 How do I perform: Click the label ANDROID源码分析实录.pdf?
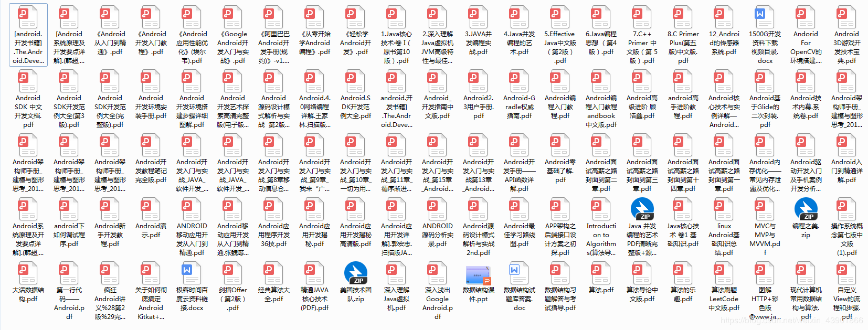tap(438, 235)
